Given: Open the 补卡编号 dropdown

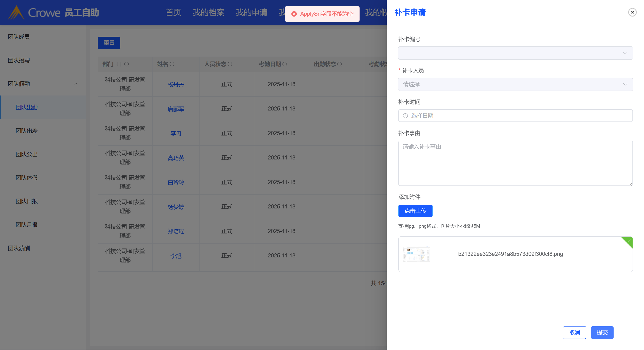Looking at the screenshot, I should pyautogui.click(x=515, y=53).
